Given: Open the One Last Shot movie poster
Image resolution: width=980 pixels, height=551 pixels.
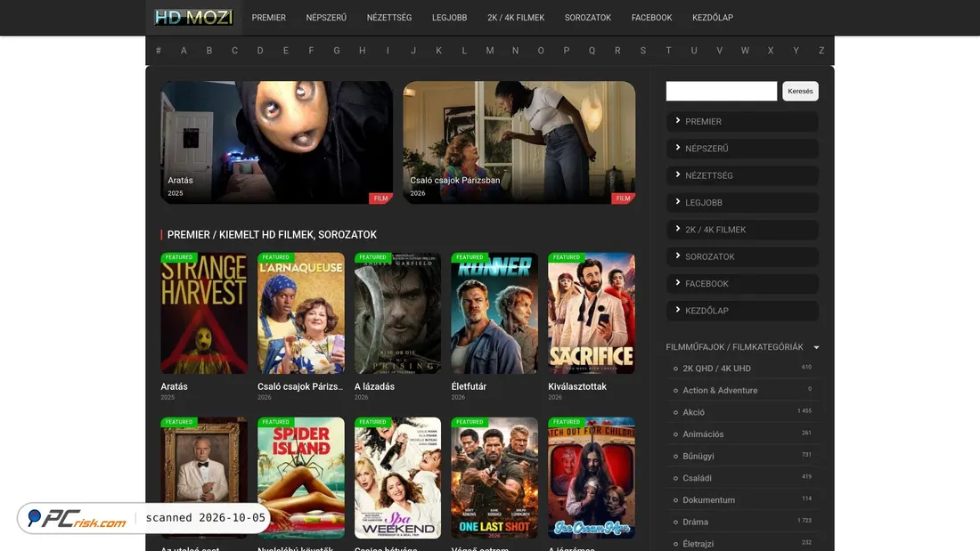Looking at the screenshot, I should tap(494, 478).
